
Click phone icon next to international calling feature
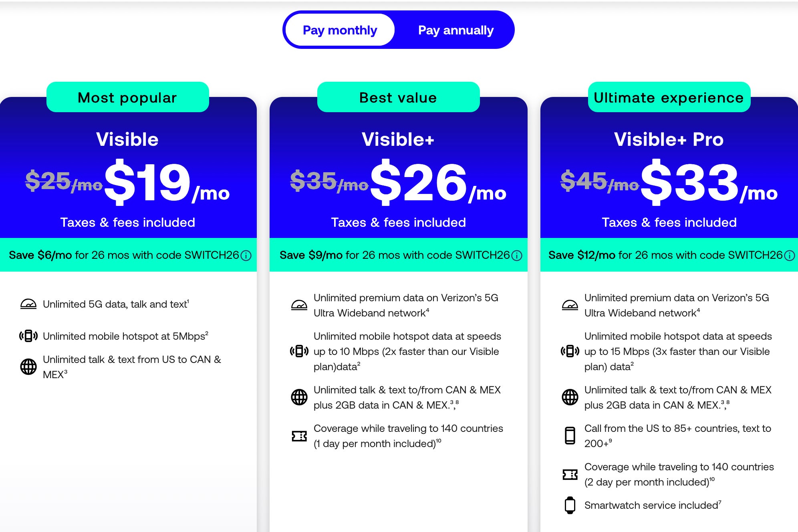pyautogui.click(x=570, y=436)
